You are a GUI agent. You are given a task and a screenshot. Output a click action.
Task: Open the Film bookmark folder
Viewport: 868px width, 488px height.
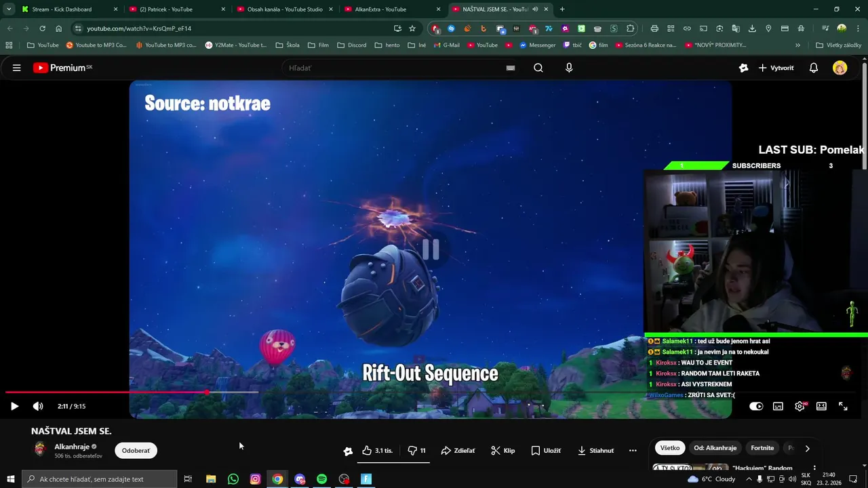[318, 45]
